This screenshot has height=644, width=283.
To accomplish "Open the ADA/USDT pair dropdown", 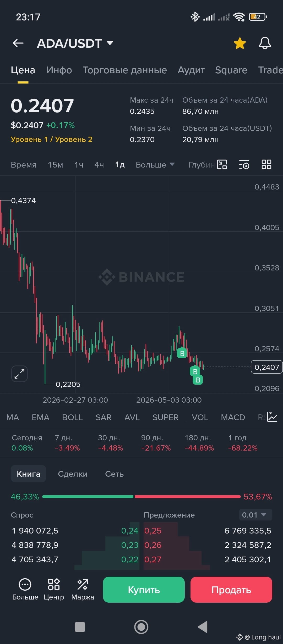I will pyautogui.click(x=75, y=43).
